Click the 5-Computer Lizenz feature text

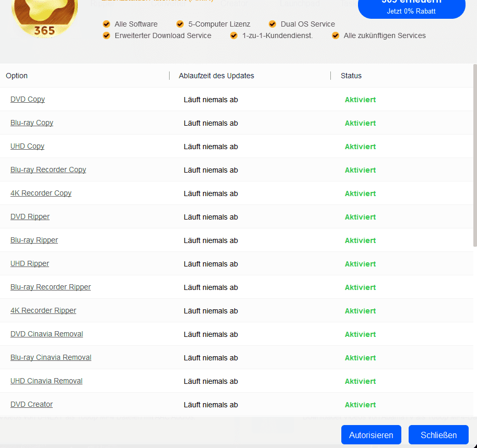point(219,24)
